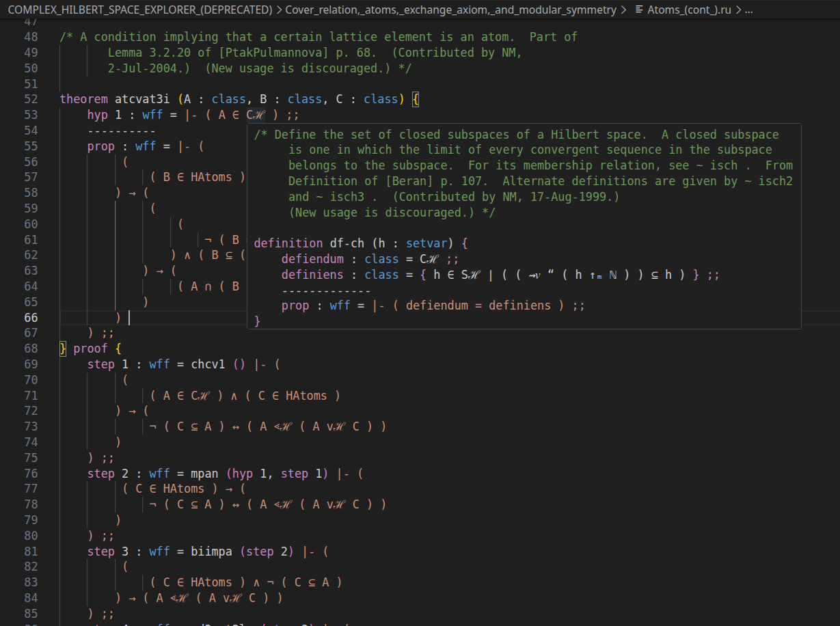Click 'definition' keyword in the hover popup
The height and width of the screenshot is (626, 840).
pyautogui.click(x=288, y=243)
